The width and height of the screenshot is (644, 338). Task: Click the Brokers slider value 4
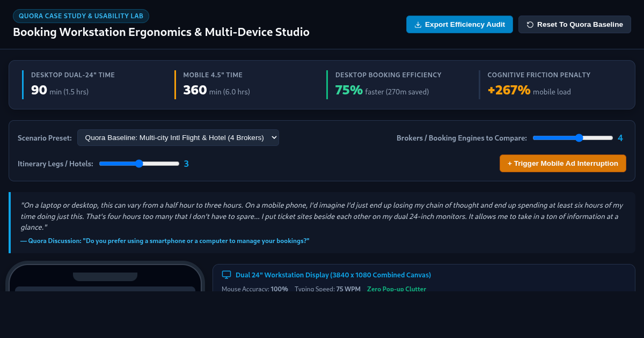[620, 138]
